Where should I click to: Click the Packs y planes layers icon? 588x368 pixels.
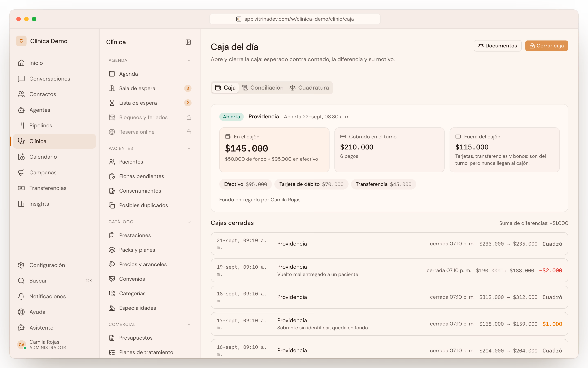pyautogui.click(x=112, y=250)
